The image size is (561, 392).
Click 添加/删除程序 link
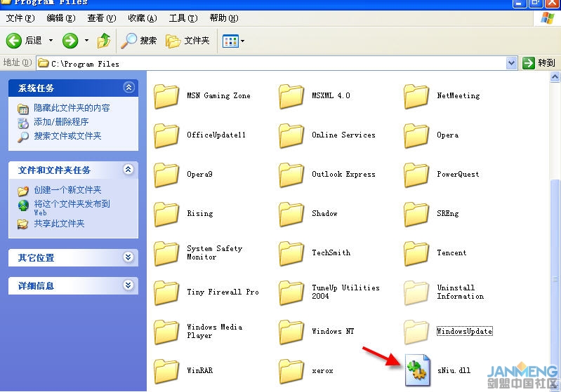point(61,122)
